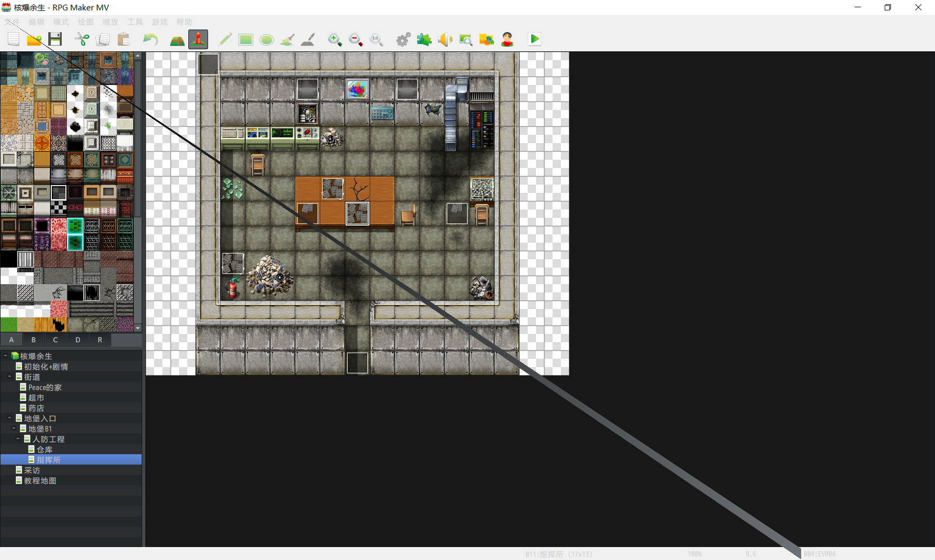Collapse the 街道 map branch
935x560 pixels.
coord(10,376)
